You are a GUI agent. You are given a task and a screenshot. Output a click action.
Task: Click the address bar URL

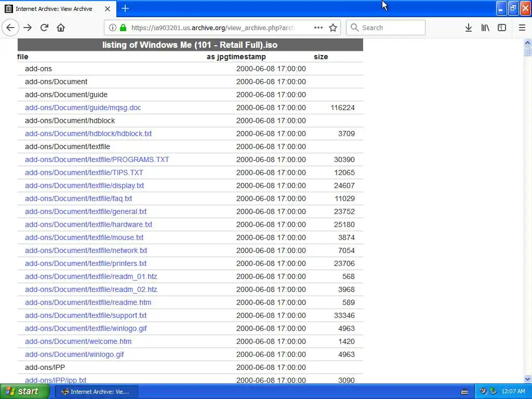point(212,28)
